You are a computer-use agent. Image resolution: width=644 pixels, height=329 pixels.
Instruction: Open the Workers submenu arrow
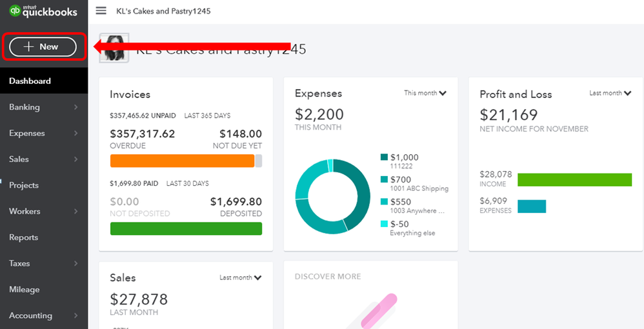tap(76, 211)
